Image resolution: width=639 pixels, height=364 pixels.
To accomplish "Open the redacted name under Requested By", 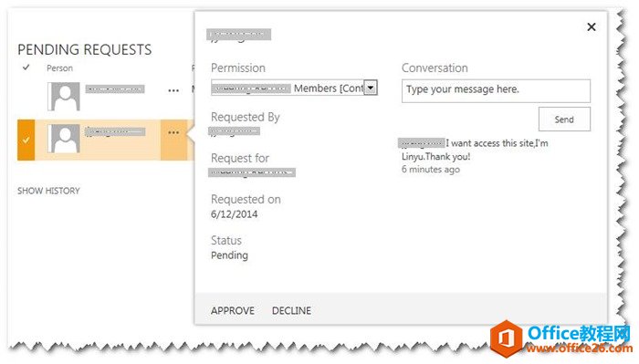I will (x=234, y=131).
